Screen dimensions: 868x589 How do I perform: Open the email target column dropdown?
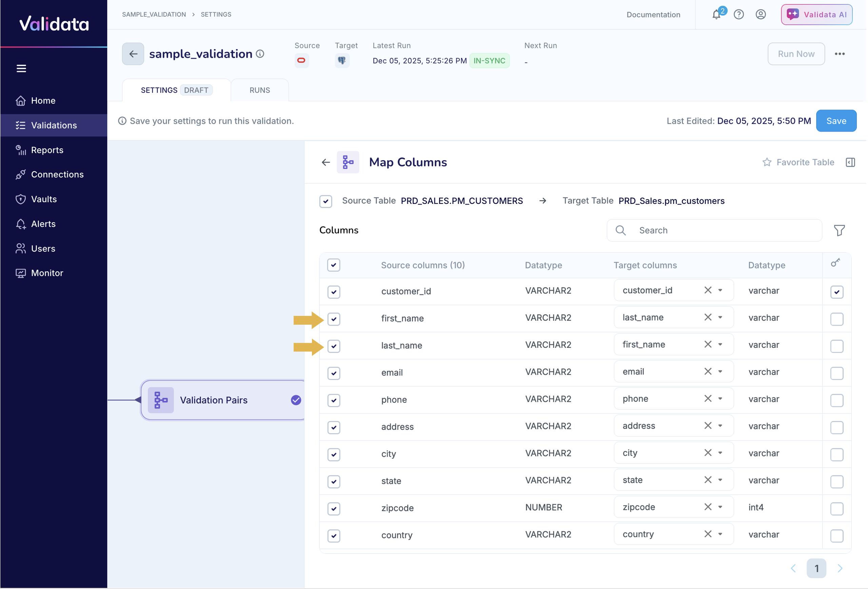[x=720, y=371]
